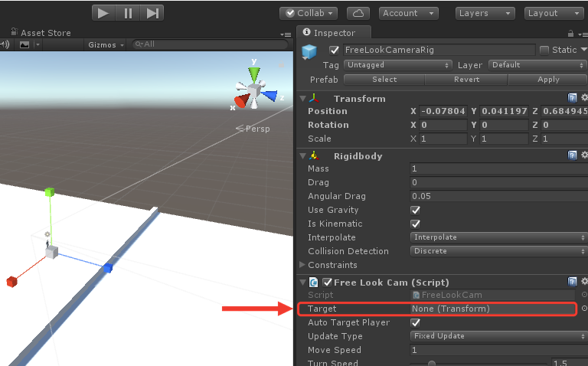Click the Prefab Revert button
This screenshot has width=588, height=366.
tap(466, 80)
